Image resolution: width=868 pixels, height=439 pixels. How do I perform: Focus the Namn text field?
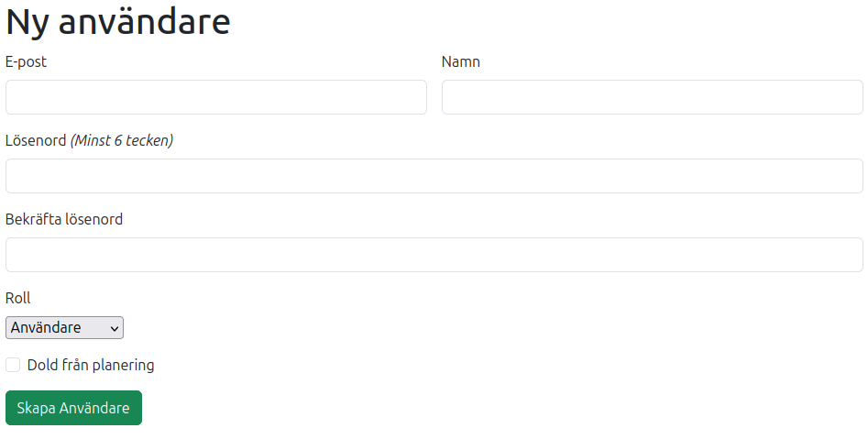pyautogui.click(x=652, y=97)
